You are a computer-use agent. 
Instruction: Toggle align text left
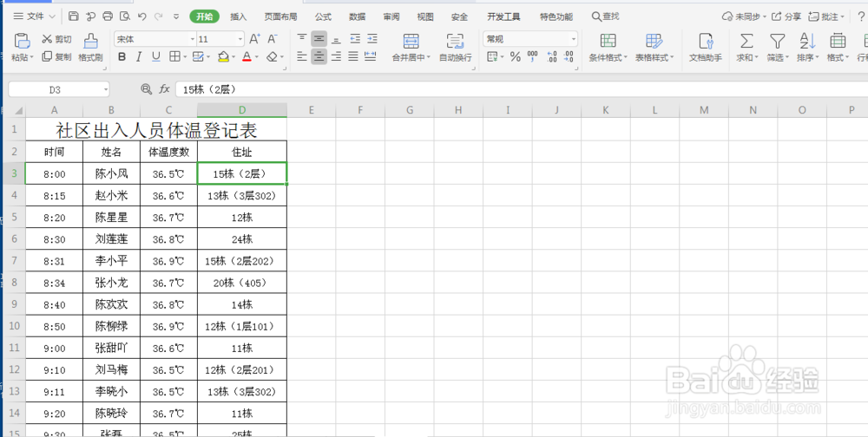click(x=302, y=56)
